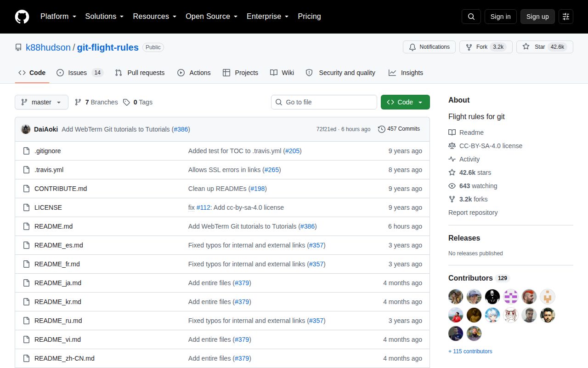Open the Pricing link

(309, 17)
